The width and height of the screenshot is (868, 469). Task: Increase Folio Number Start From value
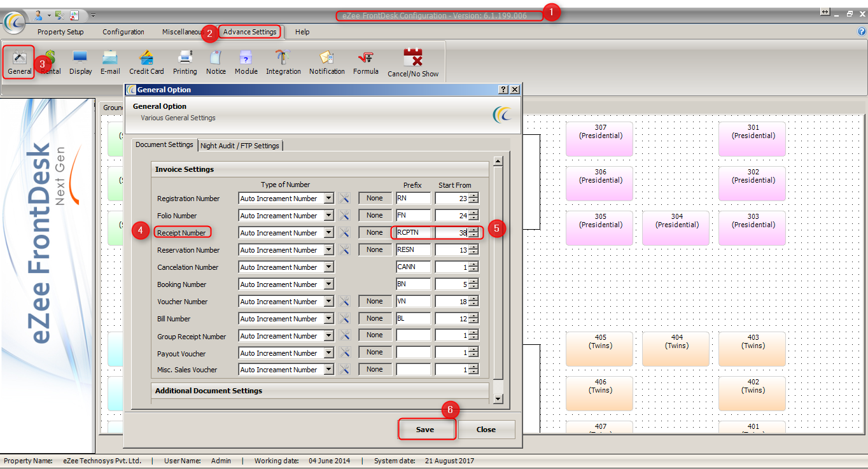(473, 213)
